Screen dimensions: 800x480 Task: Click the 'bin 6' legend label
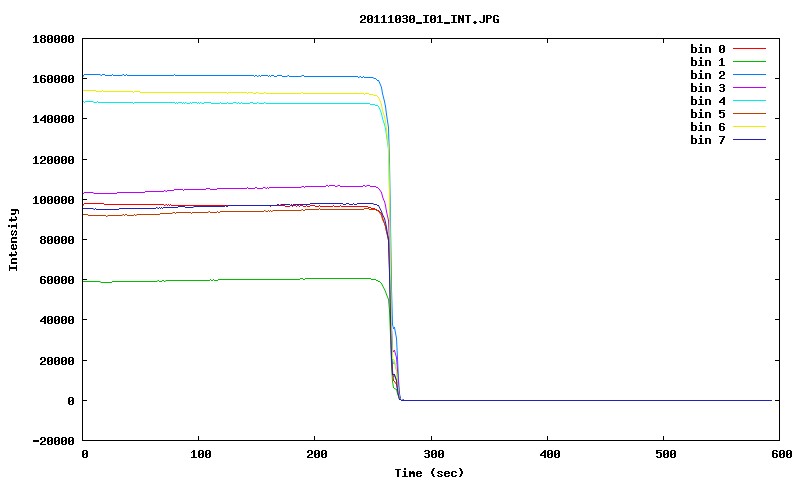tap(708, 127)
